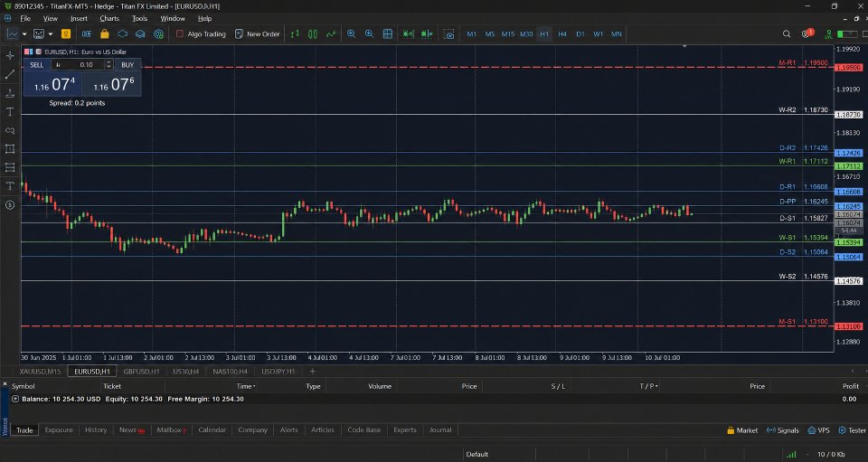Open the Strategy Tester link
This screenshot has height=462, width=868.
tap(852, 430)
